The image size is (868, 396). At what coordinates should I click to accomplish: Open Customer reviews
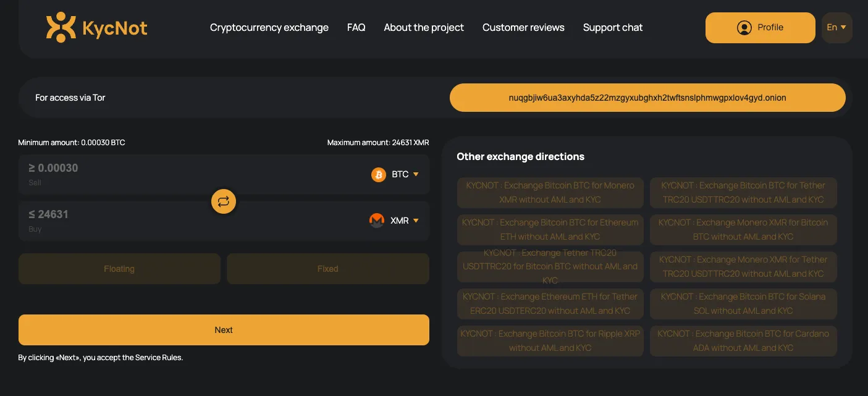523,28
